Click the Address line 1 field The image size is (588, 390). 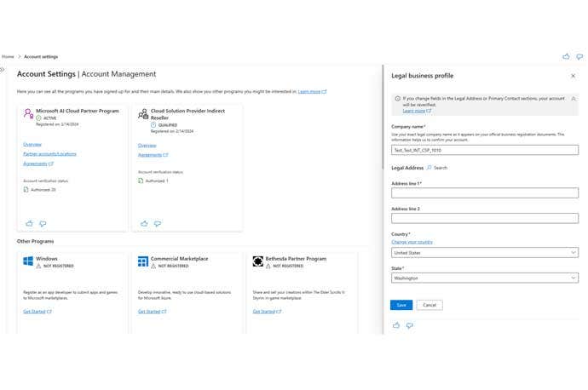(484, 193)
